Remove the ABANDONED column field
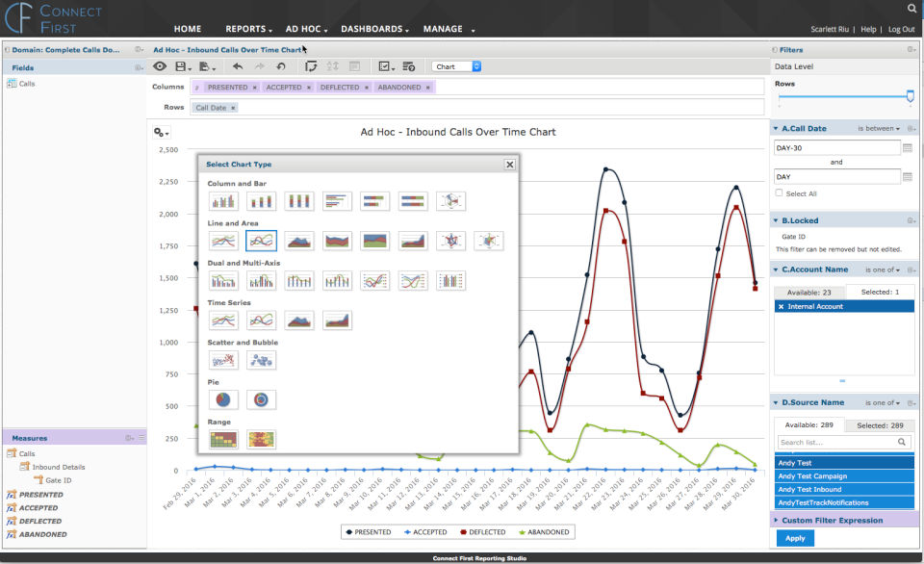This screenshot has width=924, height=564. [426, 88]
